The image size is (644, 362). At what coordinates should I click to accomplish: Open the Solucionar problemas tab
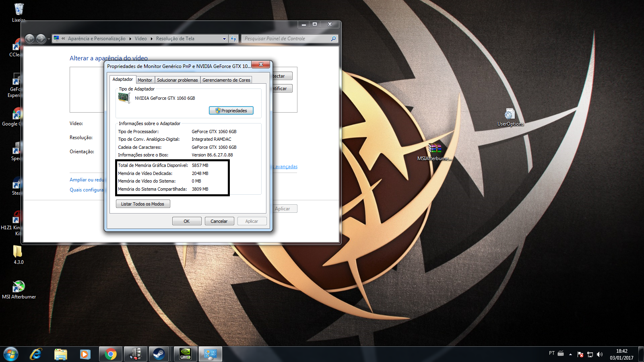point(178,80)
